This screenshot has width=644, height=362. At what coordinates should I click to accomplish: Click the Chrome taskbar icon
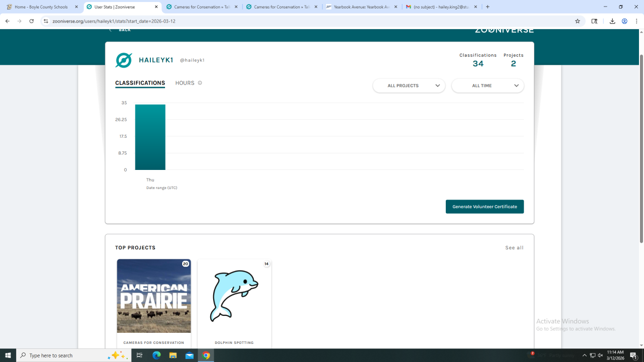click(206, 355)
